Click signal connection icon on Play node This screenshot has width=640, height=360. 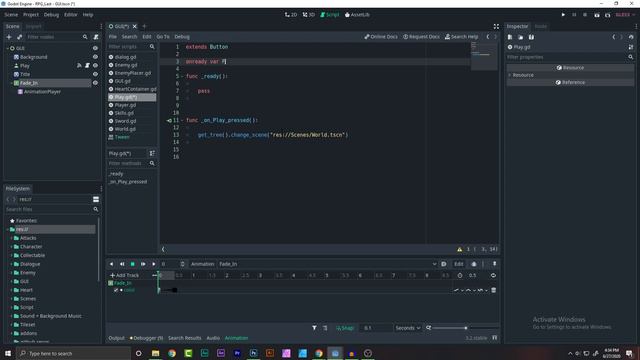79,65
